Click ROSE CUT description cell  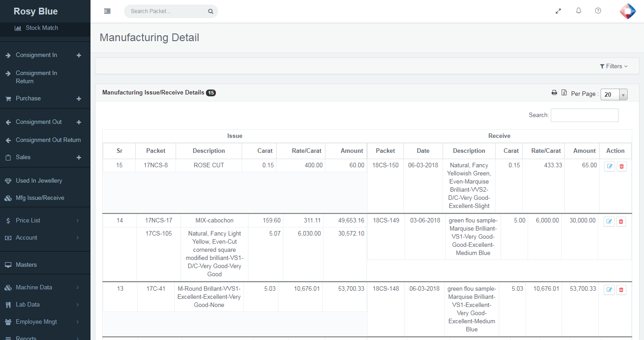coord(209,165)
